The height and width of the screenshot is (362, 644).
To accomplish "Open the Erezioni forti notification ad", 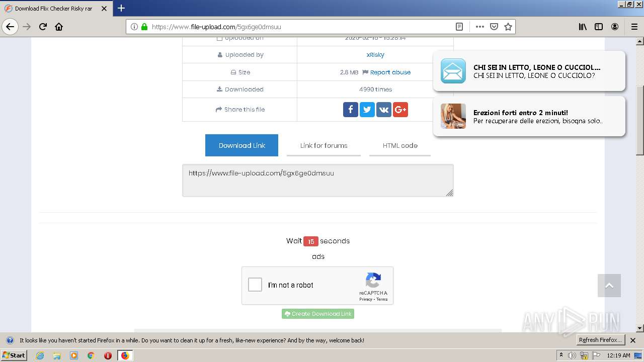I will coord(529,116).
